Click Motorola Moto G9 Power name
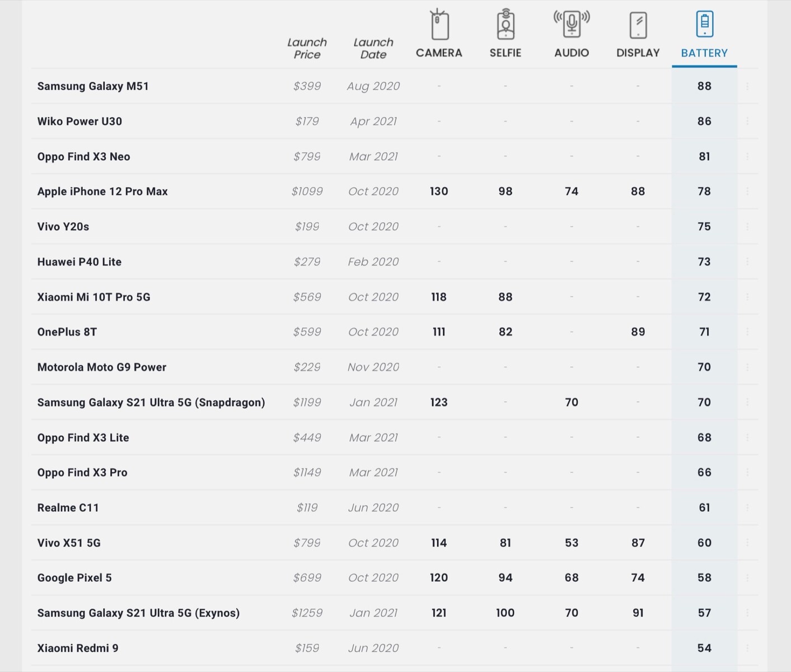791x672 pixels. pos(102,367)
